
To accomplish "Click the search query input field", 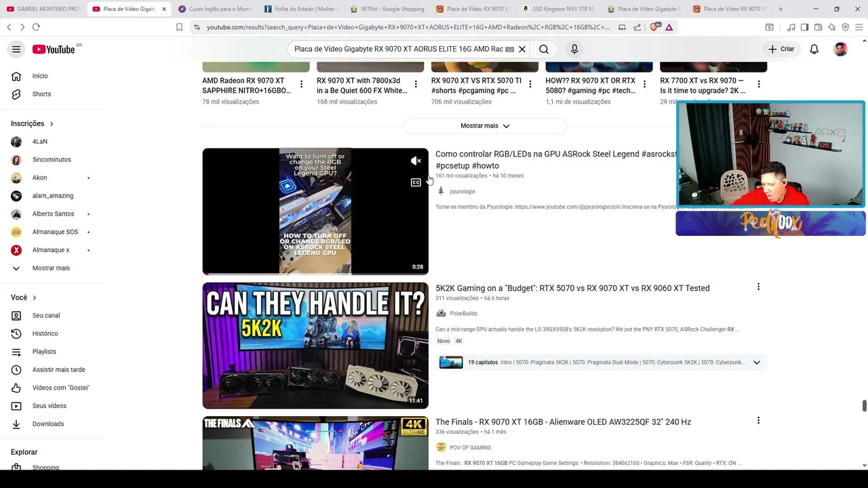I will tap(399, 49).
